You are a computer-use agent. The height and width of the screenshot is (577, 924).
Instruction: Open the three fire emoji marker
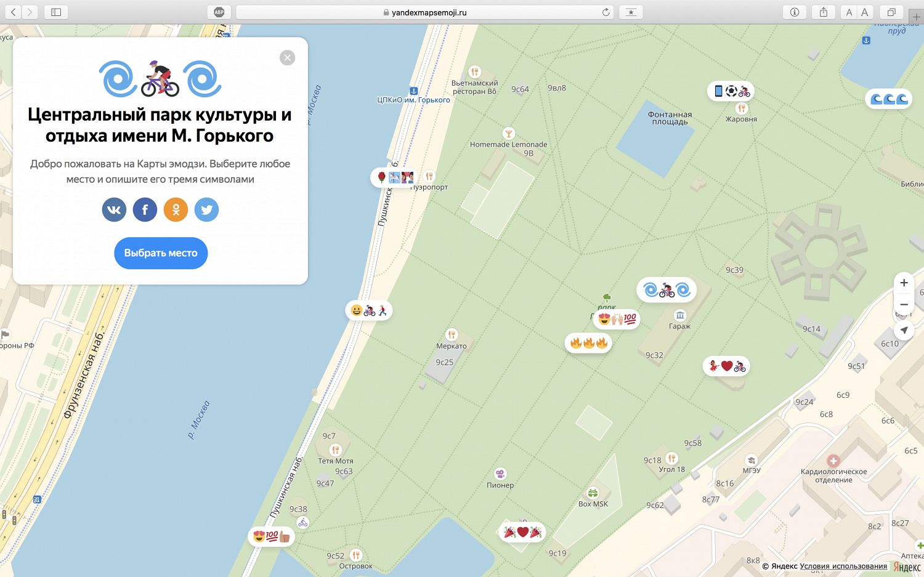[x=588, y=343]
